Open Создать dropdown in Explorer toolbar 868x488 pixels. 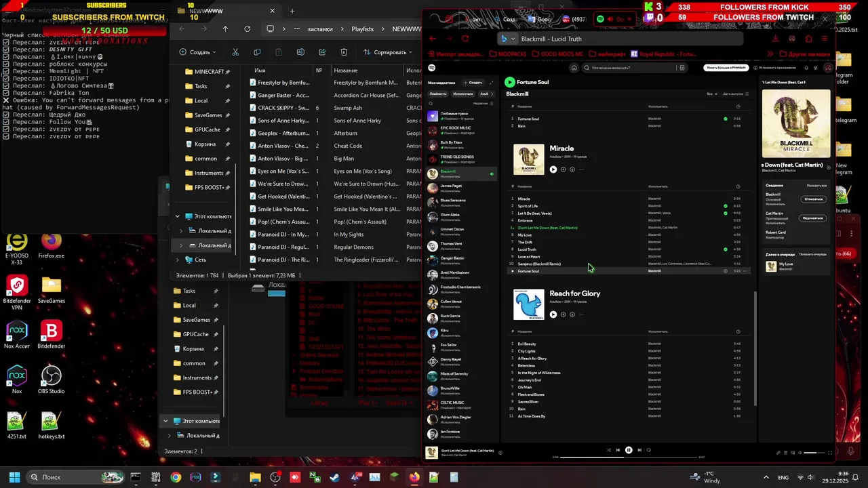point(197,52)
